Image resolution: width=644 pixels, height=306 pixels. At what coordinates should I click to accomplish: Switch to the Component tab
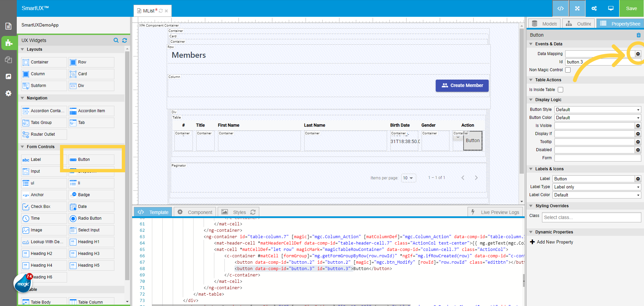pos(195,212)
